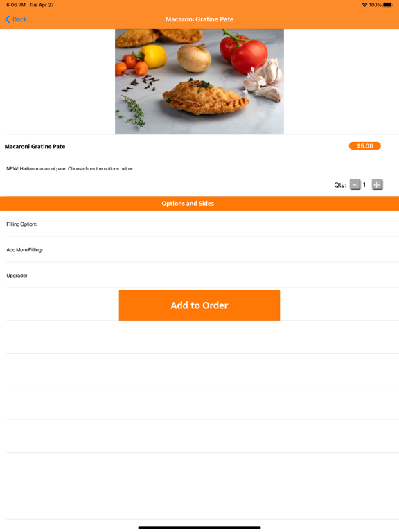Tap the Tue Apr 27 date in status bar
The image size is (399, 532).
coord(42,5)
